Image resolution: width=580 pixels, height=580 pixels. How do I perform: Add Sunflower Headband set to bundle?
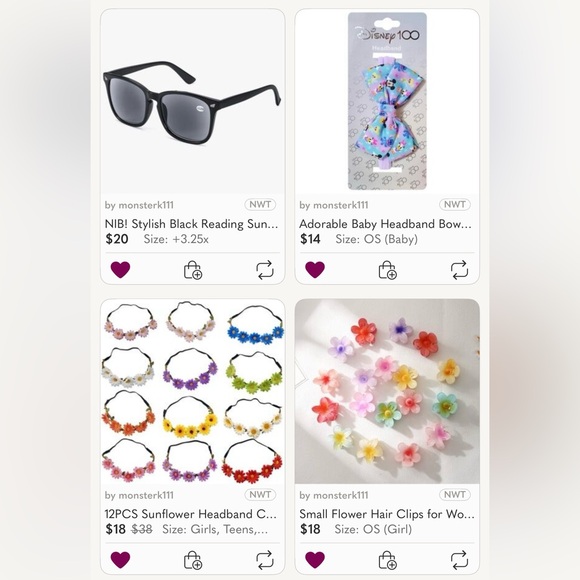(x=193, y=560)
